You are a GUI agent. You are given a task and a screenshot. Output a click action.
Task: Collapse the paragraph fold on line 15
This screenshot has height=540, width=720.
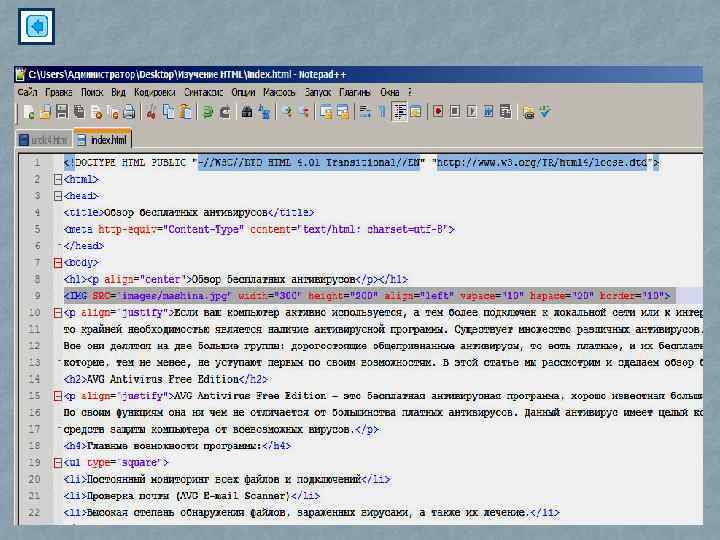tap(58, 396)
